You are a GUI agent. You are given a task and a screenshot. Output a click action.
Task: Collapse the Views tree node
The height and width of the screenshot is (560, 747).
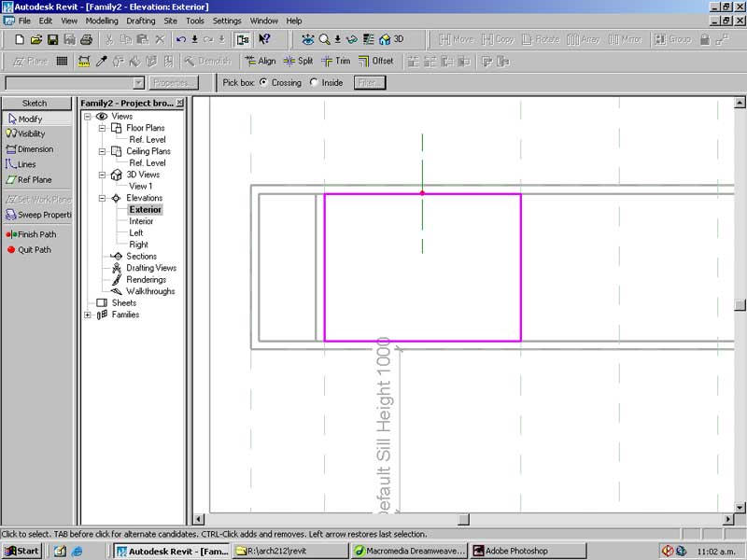click(88, 116)
